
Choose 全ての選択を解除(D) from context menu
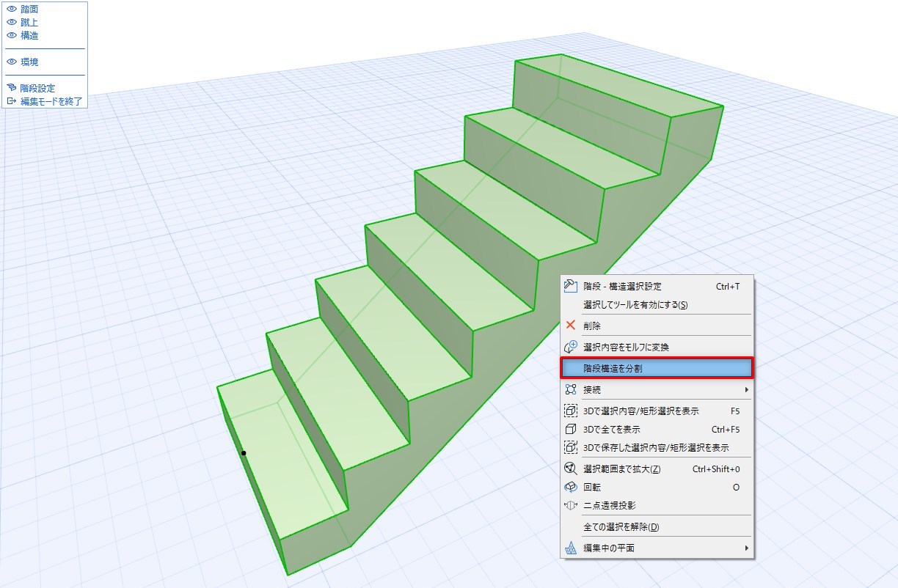pos(657,527)
